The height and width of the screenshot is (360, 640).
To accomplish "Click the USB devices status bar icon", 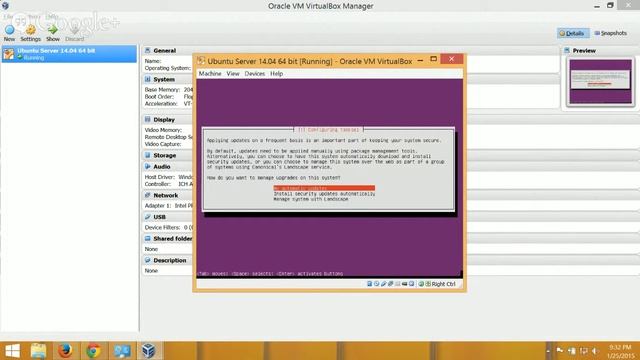I will tap(384, 284).
